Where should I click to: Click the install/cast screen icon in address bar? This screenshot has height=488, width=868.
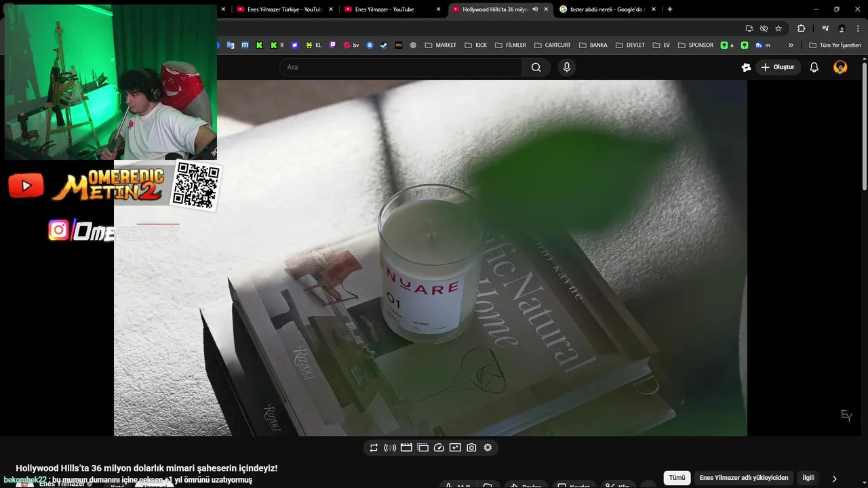point(749,28)
